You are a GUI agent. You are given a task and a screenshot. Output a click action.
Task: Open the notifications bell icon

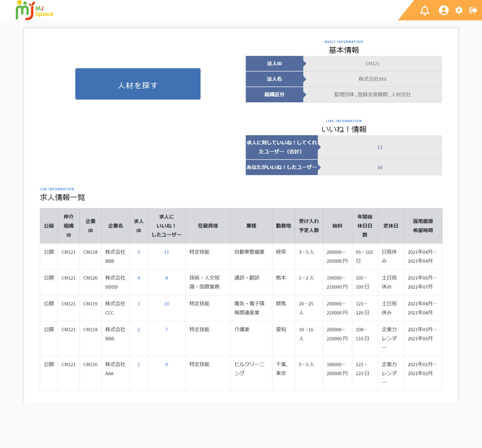(425, 11)
